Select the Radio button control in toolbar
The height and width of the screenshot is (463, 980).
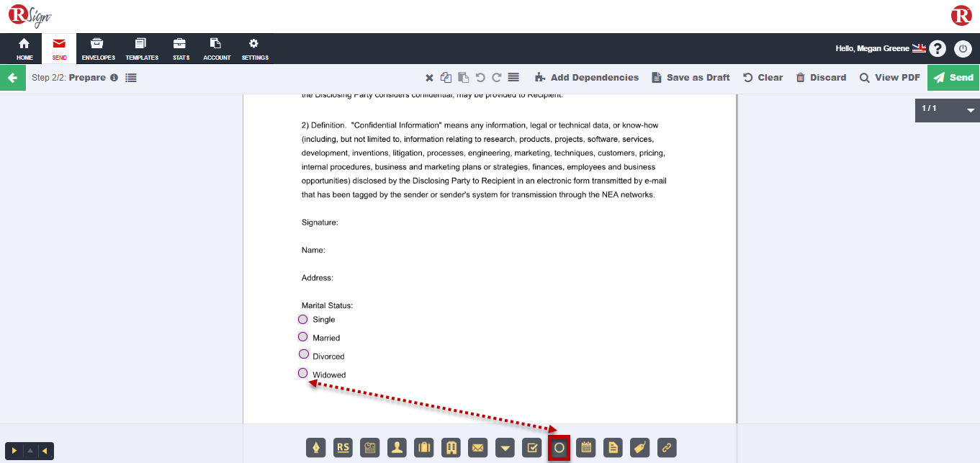point(559,448)
